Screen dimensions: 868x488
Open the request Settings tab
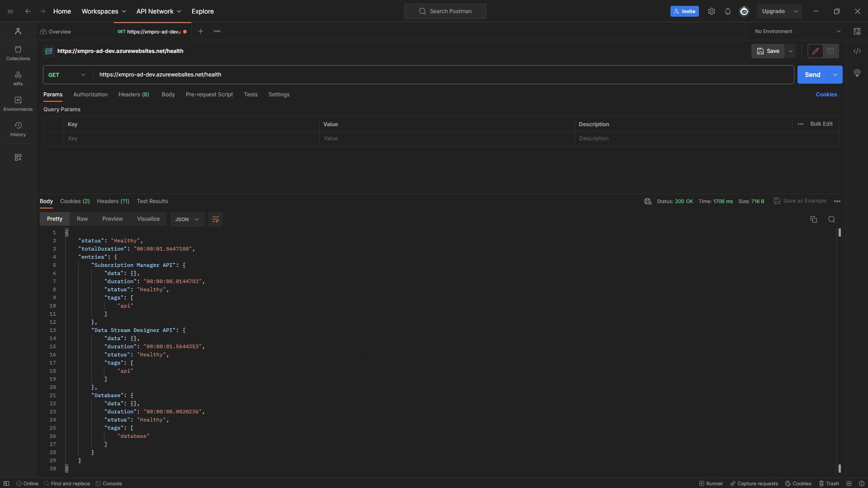click(279, 95)
